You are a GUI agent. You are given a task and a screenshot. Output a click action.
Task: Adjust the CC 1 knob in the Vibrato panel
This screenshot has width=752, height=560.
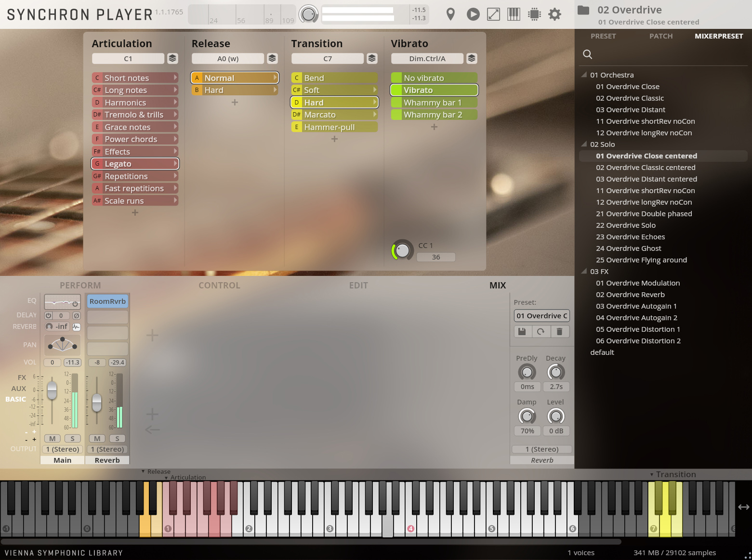(402, 250)
